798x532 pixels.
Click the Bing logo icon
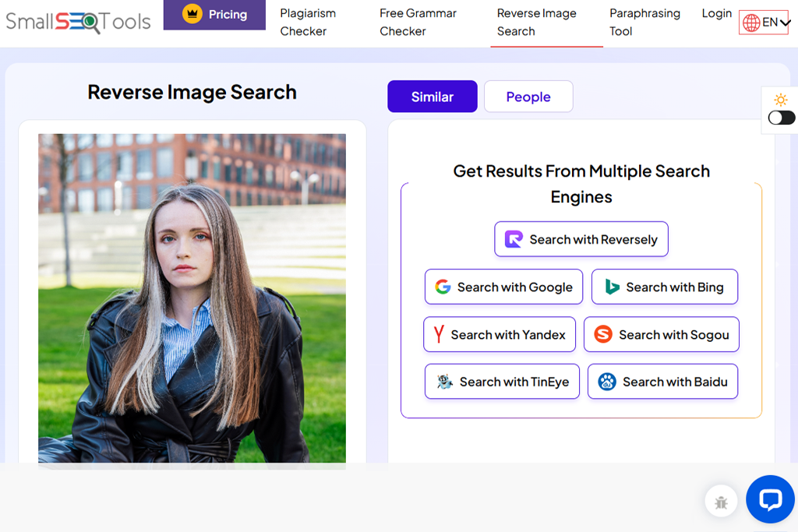coord(612,287)
